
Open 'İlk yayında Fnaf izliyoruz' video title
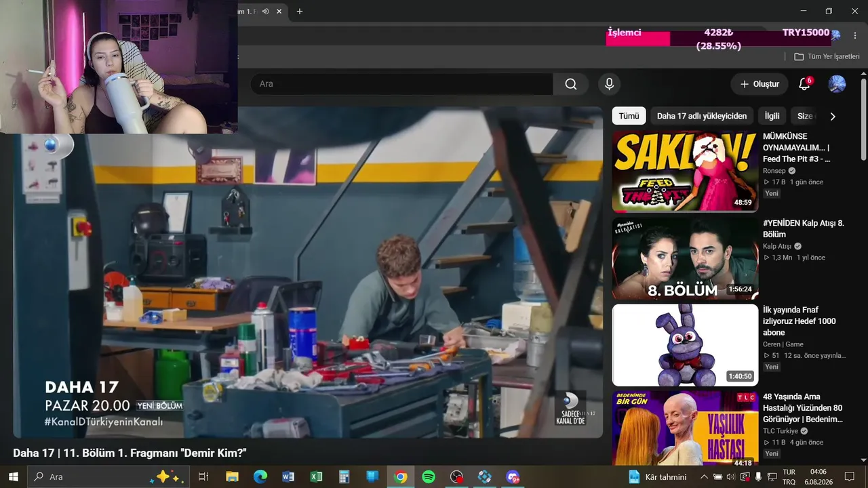[800, 321]
